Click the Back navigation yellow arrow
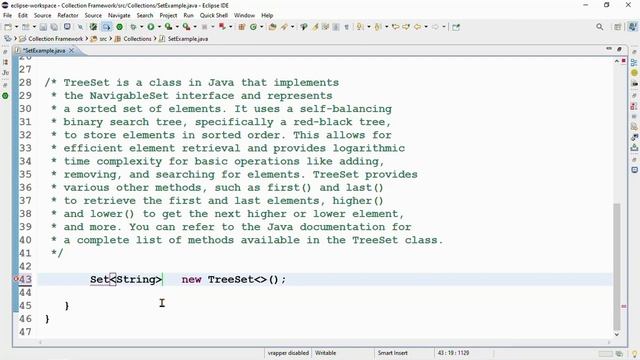 click(x=417, y=27)
